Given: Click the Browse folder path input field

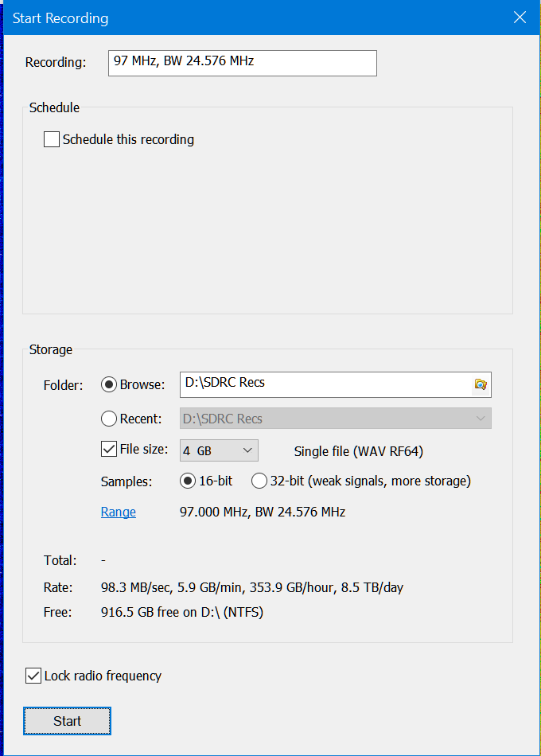Looking at the screenshot, I should (325, 384).
